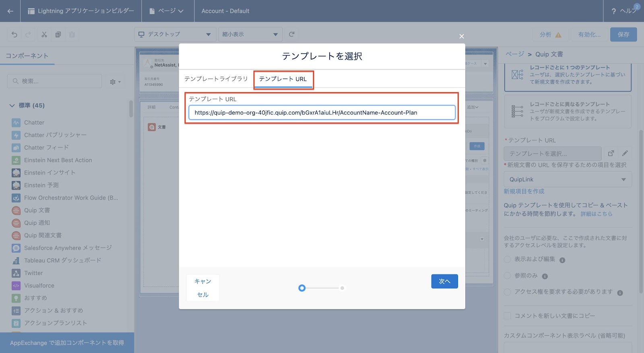Click the テンプレート URL input field

(322, 112)
